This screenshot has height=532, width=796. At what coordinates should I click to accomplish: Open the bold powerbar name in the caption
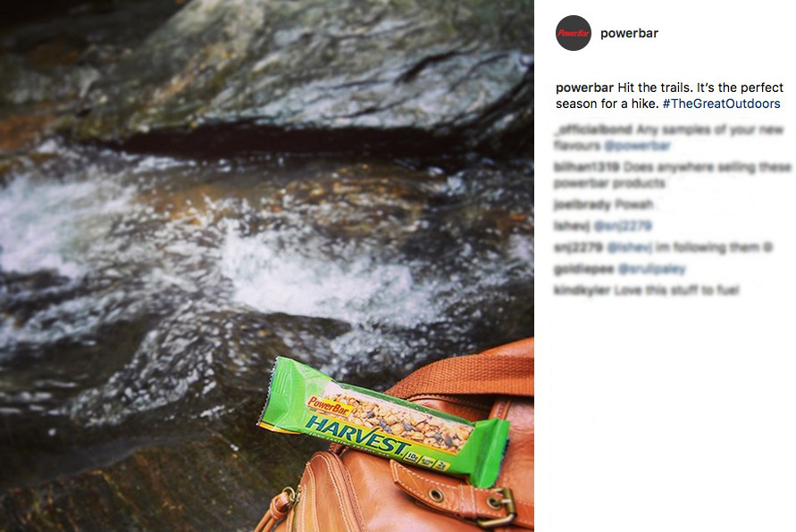[584, 87]
